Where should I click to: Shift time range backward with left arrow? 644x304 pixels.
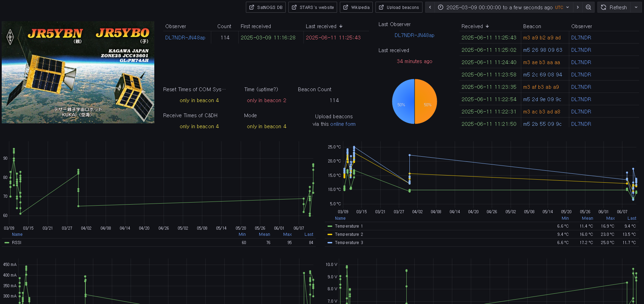[x=430, y=7]
